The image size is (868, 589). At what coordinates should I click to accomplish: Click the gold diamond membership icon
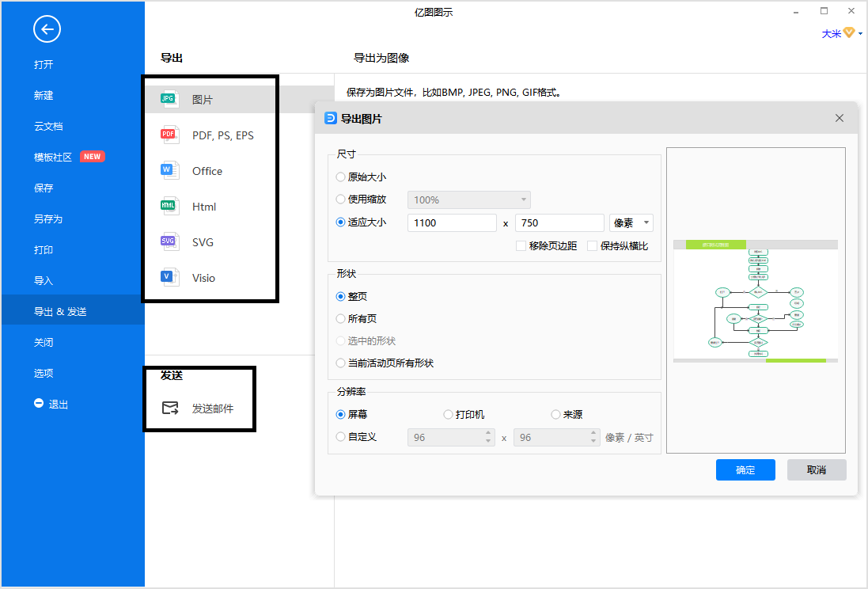click(x=849, y=33)
